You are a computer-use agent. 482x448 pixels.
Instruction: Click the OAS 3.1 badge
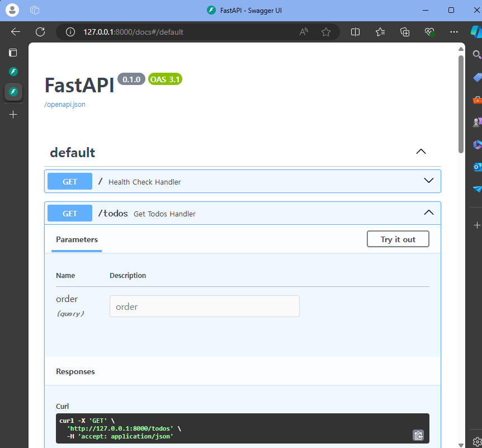(x=165, y=79)
